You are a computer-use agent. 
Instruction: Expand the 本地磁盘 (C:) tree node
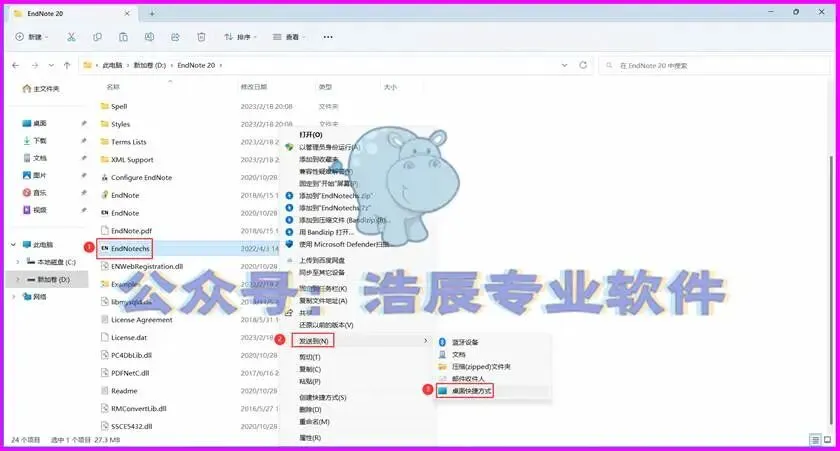point(18,262)
